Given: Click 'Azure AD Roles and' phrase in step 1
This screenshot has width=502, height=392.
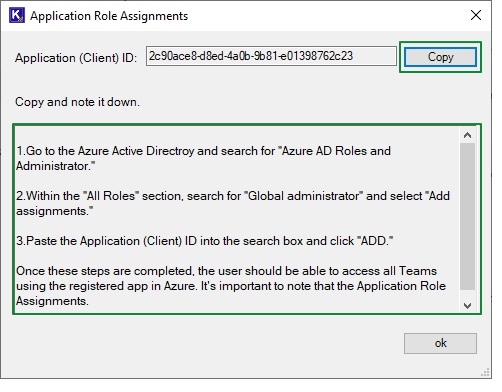Looking at the screenshot, I should (337, 151).
